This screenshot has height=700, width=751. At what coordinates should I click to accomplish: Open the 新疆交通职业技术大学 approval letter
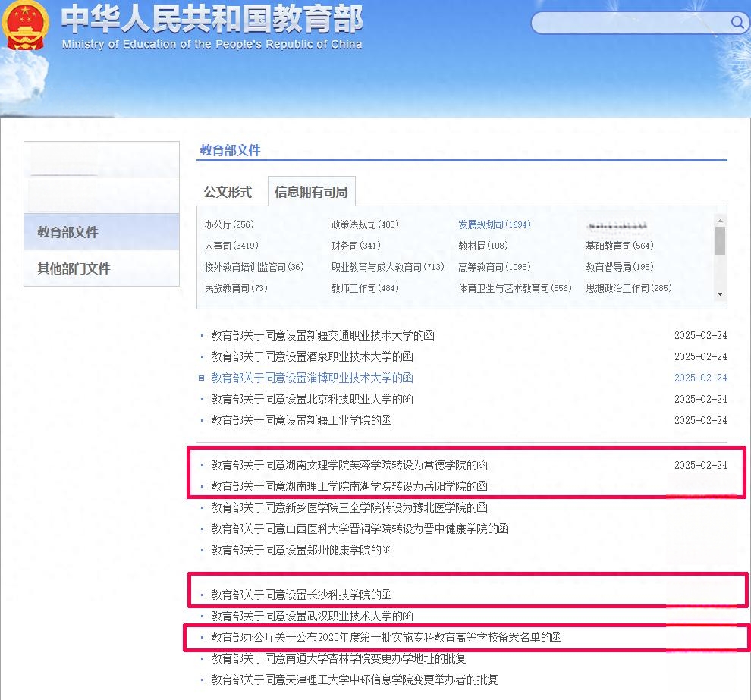pyautogui.click(x=323, y=336)
